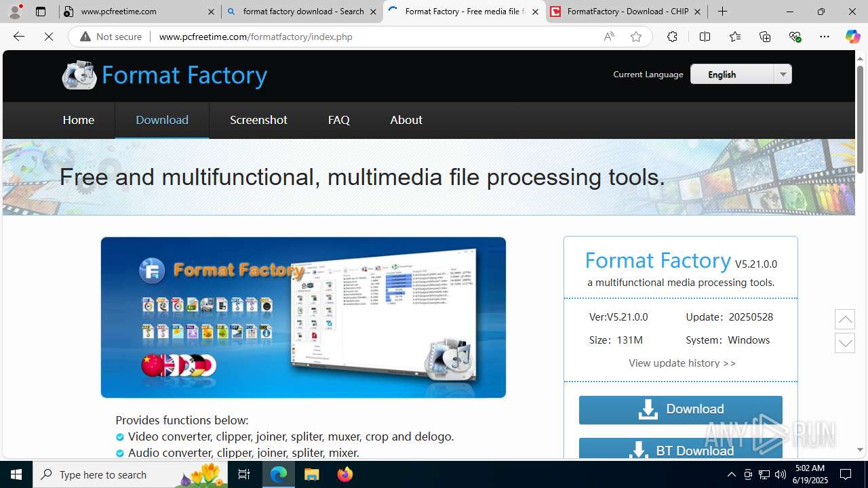This screenshot has width=868, height=488.
Task: Click the page vertical scrollbar thumb
Action: [860, 118]
